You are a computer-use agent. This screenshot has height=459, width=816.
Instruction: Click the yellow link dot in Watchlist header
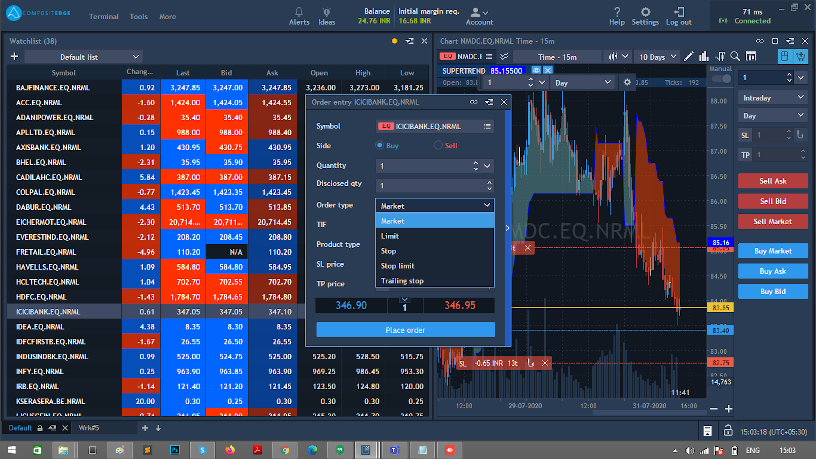[x=394, y=41]
